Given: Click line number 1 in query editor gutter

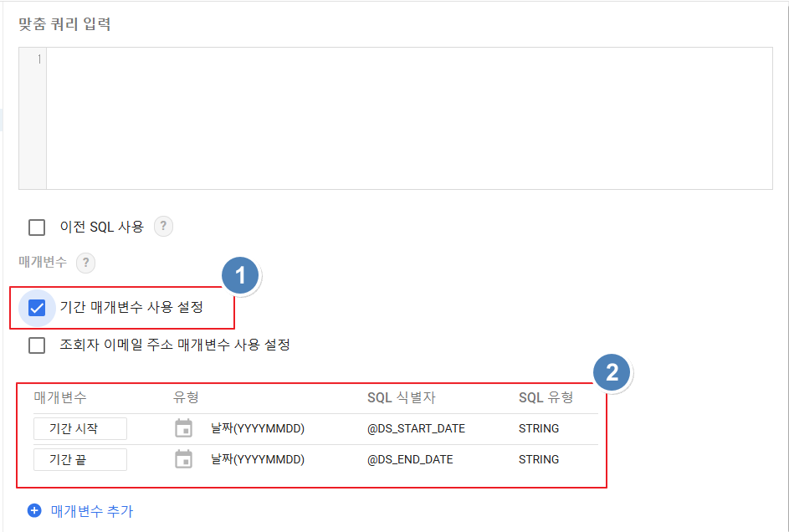Looking at the screenshot, I should 39,59.
